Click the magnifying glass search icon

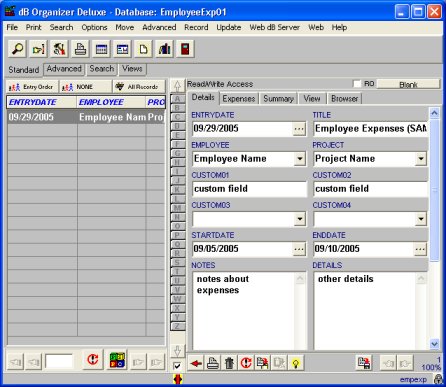17,49
